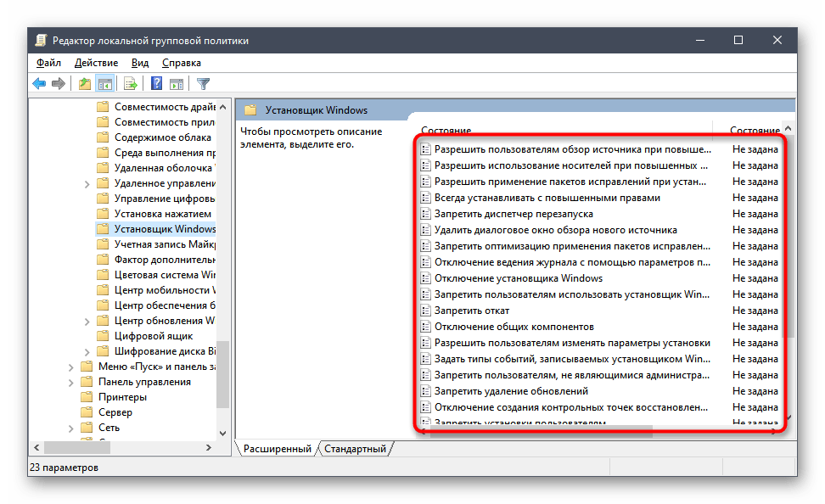The width and height of the screenshot is (825, 504).
Task: Go up one level with folder icon
Action: click(84, 83)
